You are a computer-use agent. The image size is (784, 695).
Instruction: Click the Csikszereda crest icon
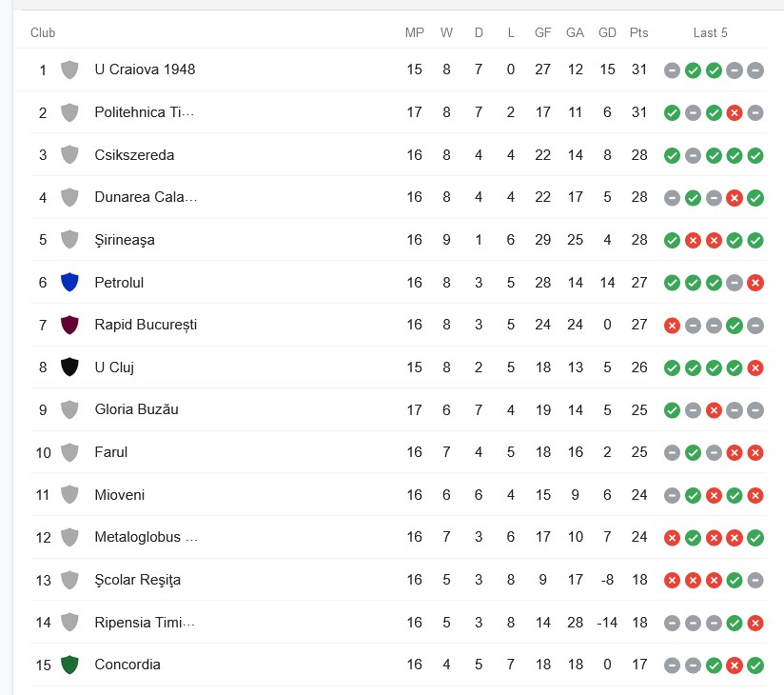coord(69,154)
